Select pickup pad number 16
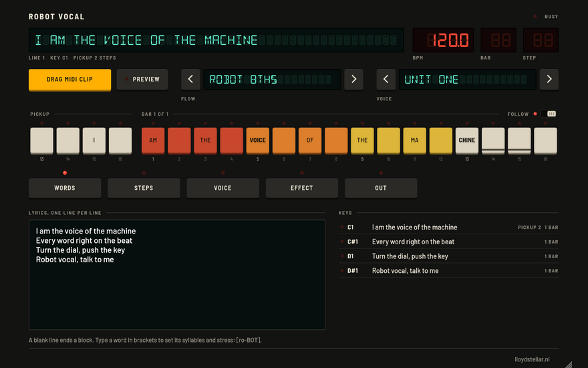Image resolution: width=588 pixels, height=368 pixels. point(120,141)
